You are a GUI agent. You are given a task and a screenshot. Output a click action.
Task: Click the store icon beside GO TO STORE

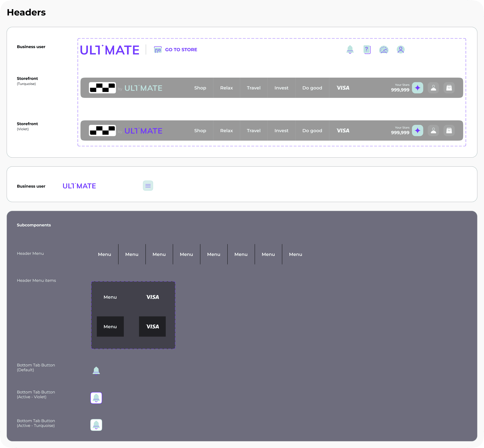(158, 50)
